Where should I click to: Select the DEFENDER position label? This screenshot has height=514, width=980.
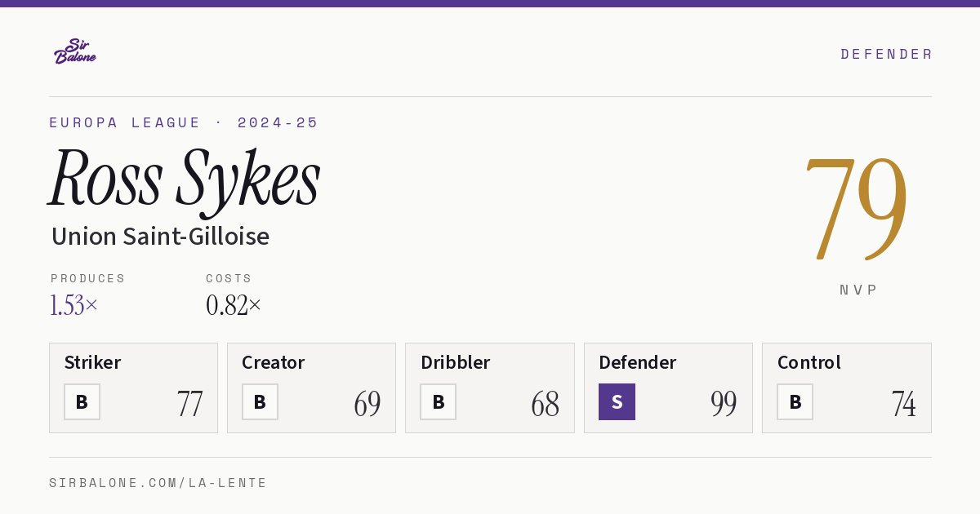tap(886, 54)
